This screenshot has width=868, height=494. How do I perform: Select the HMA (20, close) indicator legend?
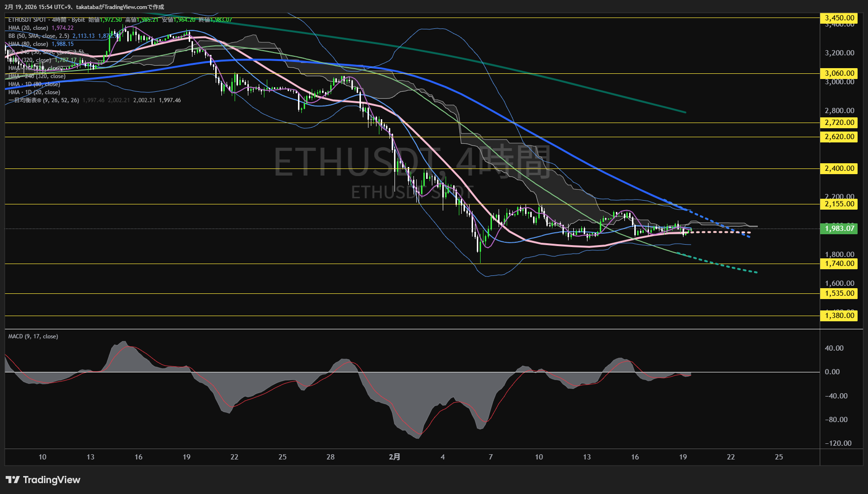coord(28,28)
